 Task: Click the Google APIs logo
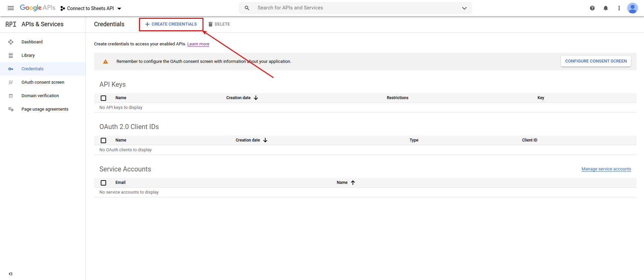(38, 8)
